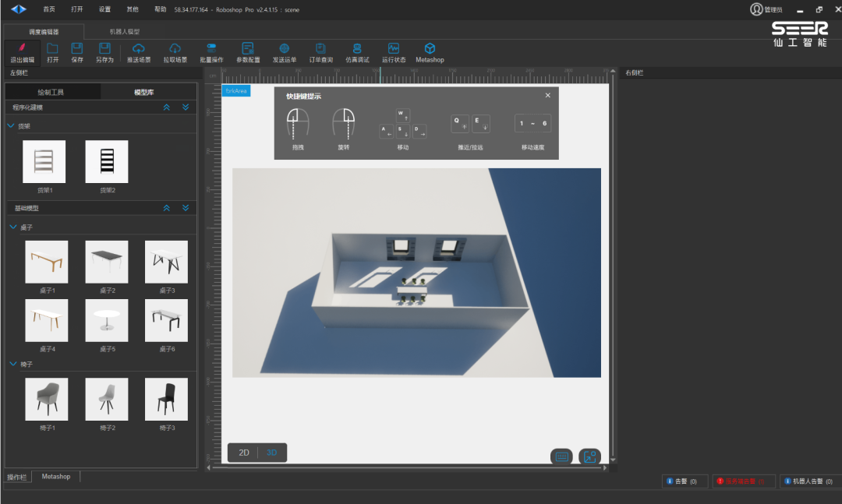The image size is (842, 504).
Task: Click the 拉取场景 cloud download icon
Action: [x=175, y=48]
